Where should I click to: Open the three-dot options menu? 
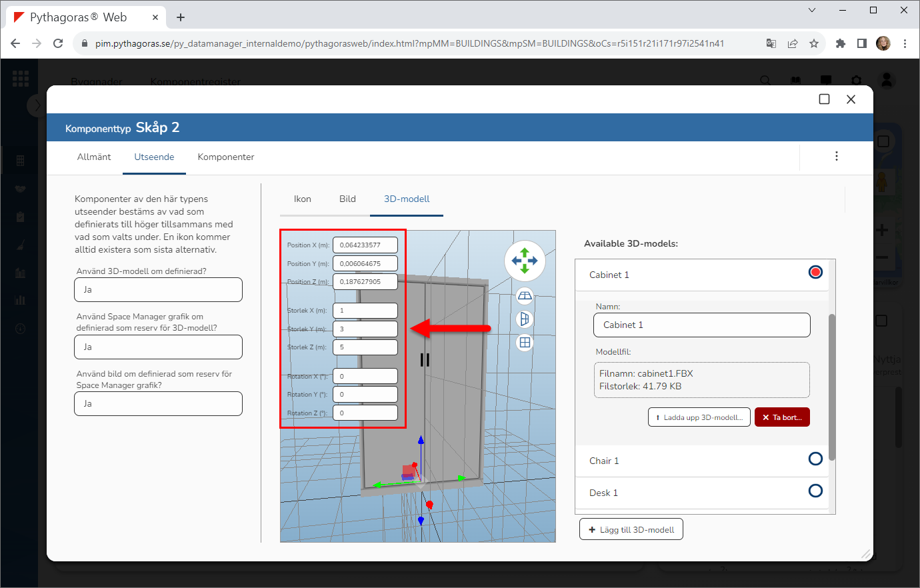tap(836, 156)
